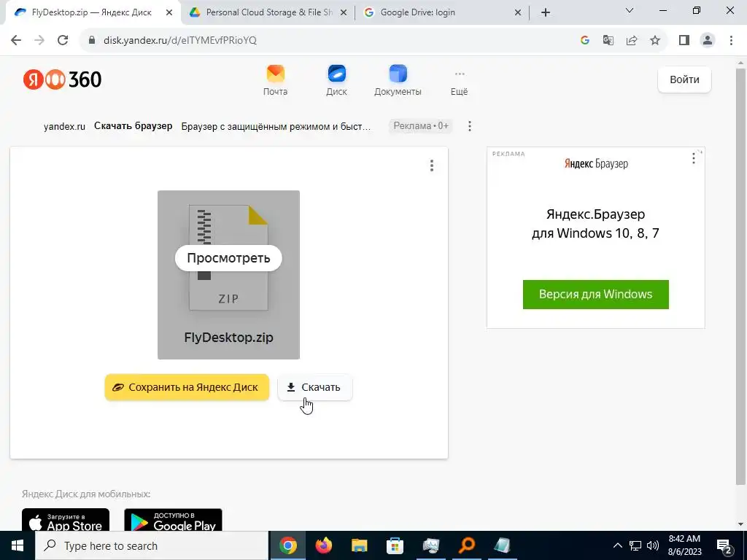Viewport: 747px width, 560px height.
Task: Open the top ad banner three-dot menu
Action: pos(470,126)
